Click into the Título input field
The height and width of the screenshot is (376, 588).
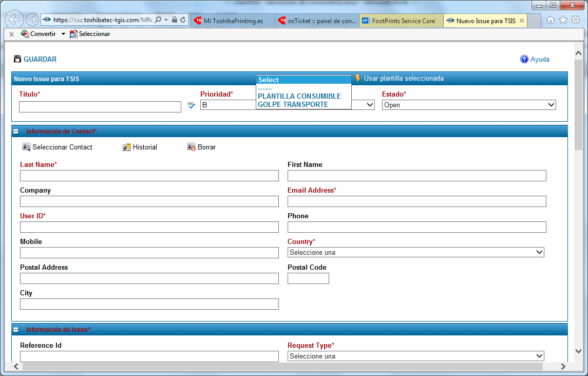[x=100, y=107]
